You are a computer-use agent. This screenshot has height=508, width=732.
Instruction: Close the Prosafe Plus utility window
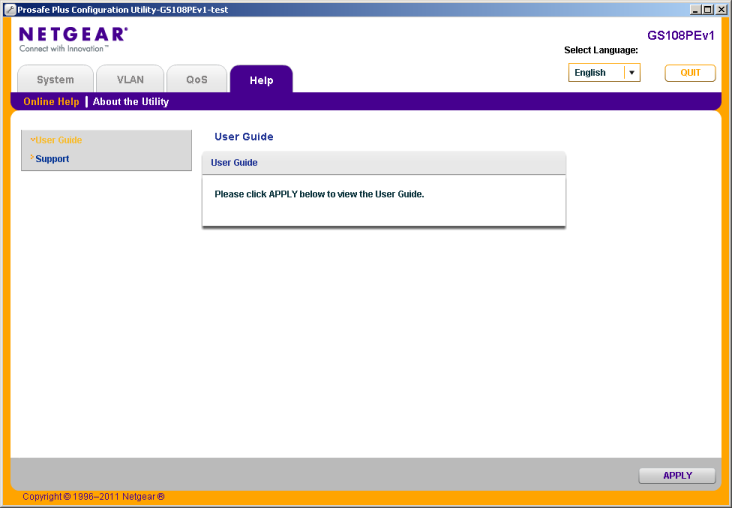pos(720,9)
